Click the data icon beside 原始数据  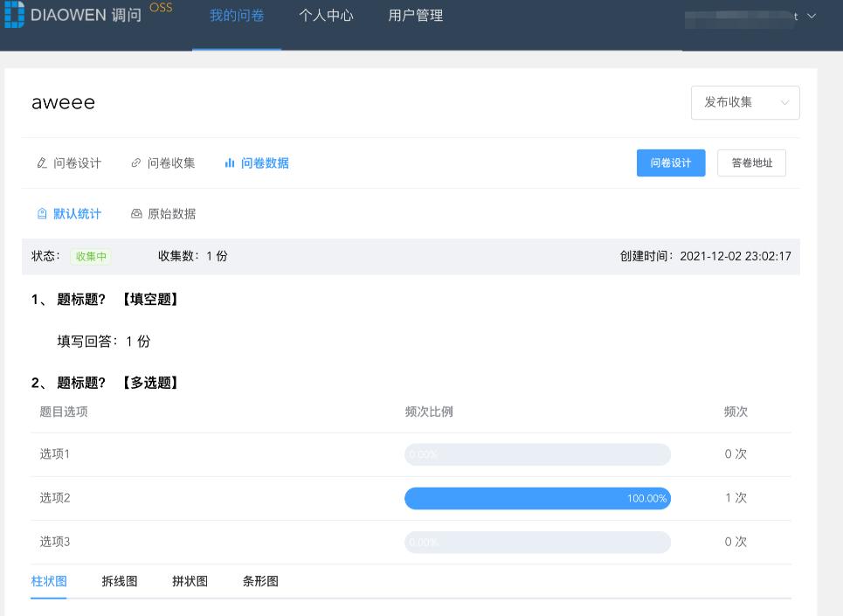pyautogui.click(x=135, y=213)
